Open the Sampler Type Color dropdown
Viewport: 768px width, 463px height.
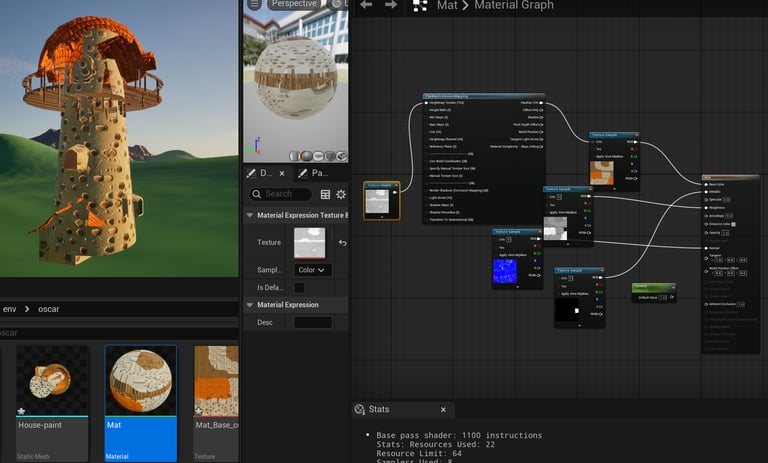(x=311, y=270)
